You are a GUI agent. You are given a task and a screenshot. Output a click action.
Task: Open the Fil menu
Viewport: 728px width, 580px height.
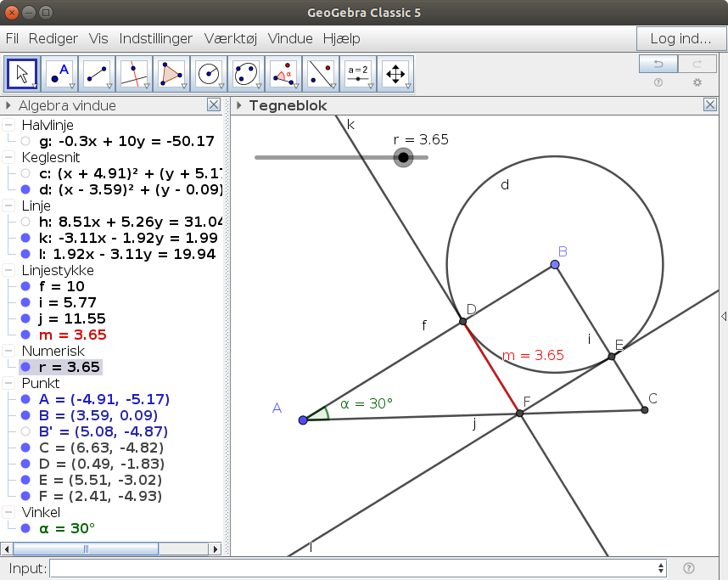coord(12,38)
